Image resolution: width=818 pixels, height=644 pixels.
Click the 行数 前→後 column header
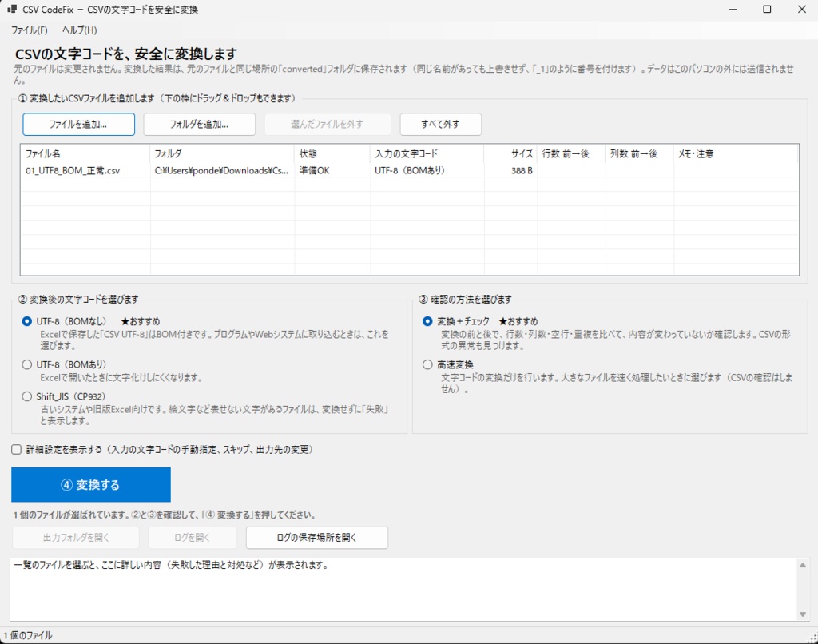pyautogui.click(x=571, y=154)
